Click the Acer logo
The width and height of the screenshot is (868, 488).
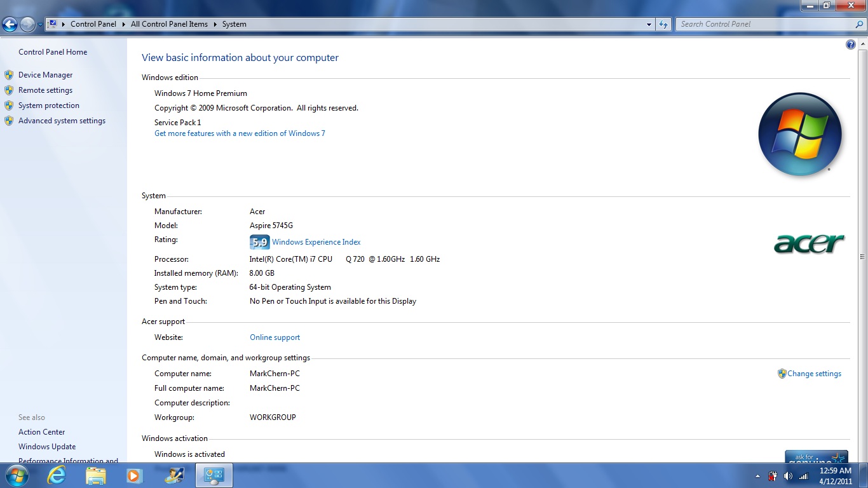click(809, 243)
